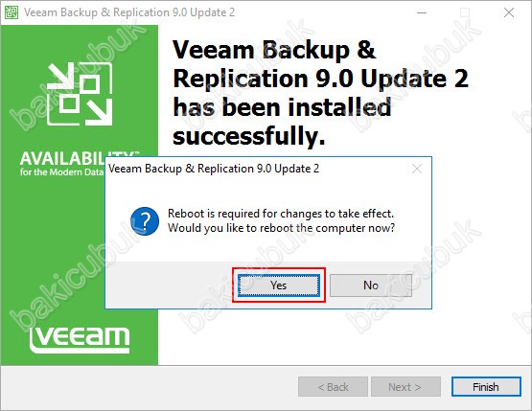Close the Veeam installer window
Viewport: 532px width, 411px height.
click(x=509, y=12)
